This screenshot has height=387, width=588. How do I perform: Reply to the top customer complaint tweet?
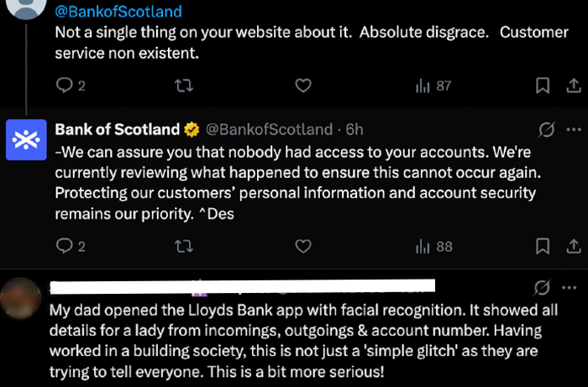point(65,86)
